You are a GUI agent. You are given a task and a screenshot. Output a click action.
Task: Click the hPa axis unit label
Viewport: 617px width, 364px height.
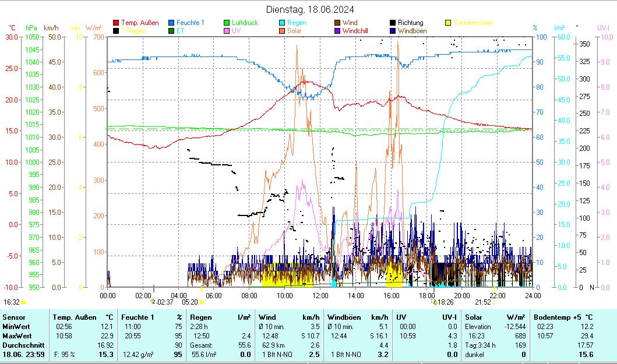31,28
